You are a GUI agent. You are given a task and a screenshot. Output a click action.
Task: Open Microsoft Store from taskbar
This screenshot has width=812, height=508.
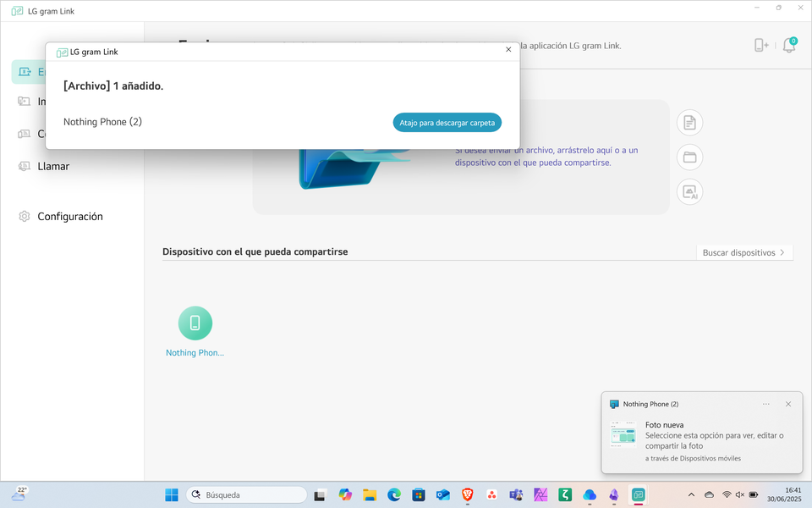[x=419, y=495]
